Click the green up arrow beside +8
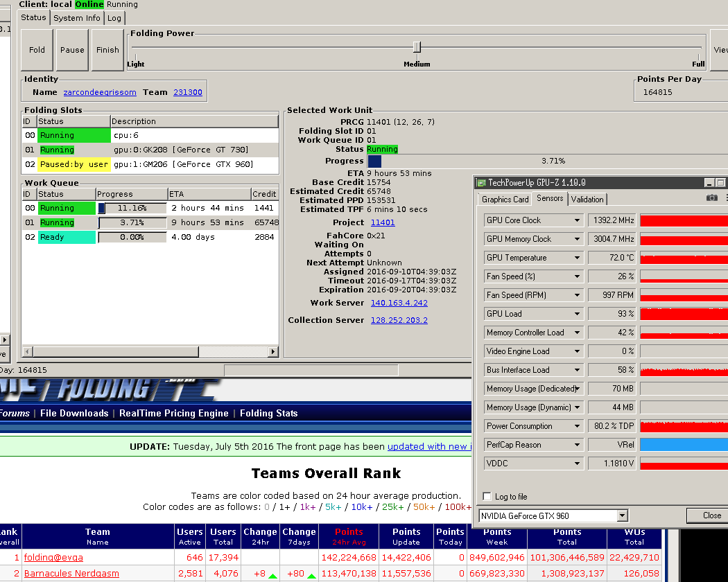Screen dimensions: 728x582 pyautogui.click(x=273, y=576)
